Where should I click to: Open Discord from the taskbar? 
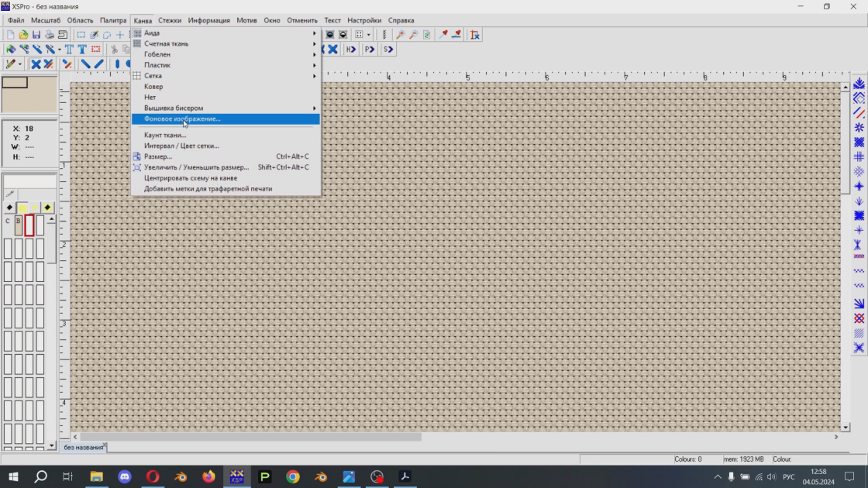[x=125, y=476]
